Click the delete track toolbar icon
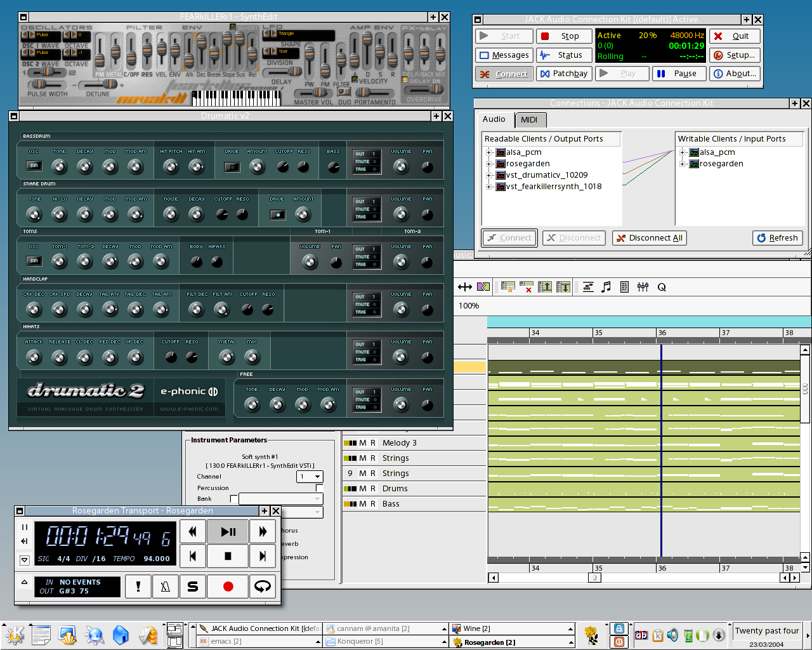Viewport: 812px width, 650px height. pyautogui.click(x=526, y=287)
